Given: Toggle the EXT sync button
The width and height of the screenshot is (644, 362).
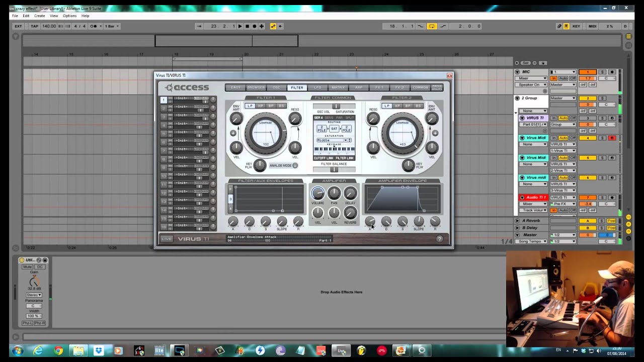Looking at the screenshot, I should click(19, 26).
